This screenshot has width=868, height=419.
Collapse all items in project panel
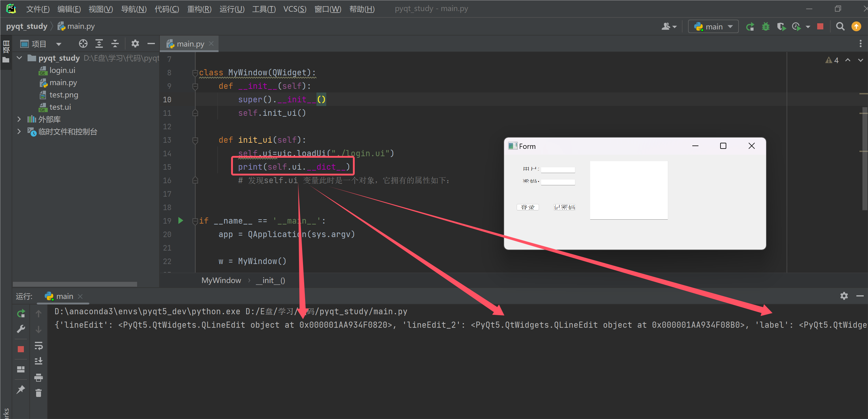tap(115, 44)
